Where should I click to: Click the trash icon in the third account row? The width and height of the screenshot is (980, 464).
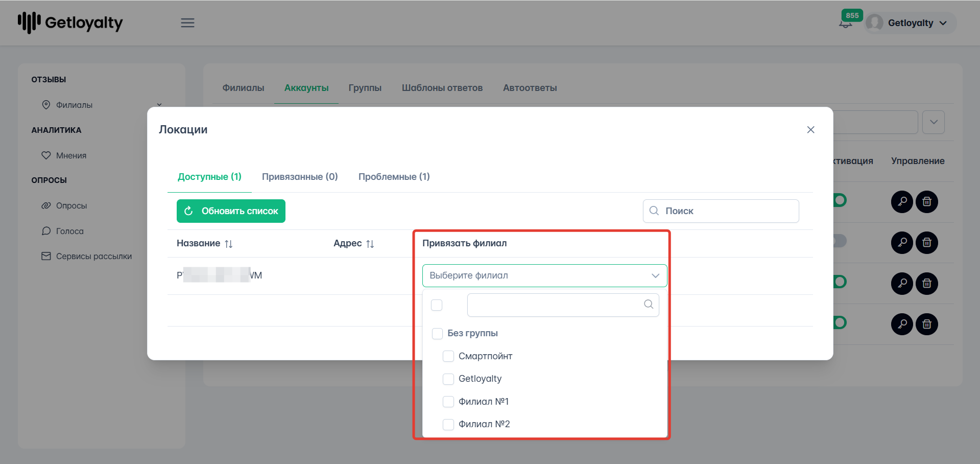pyautogui.click(x=927, y=283)
